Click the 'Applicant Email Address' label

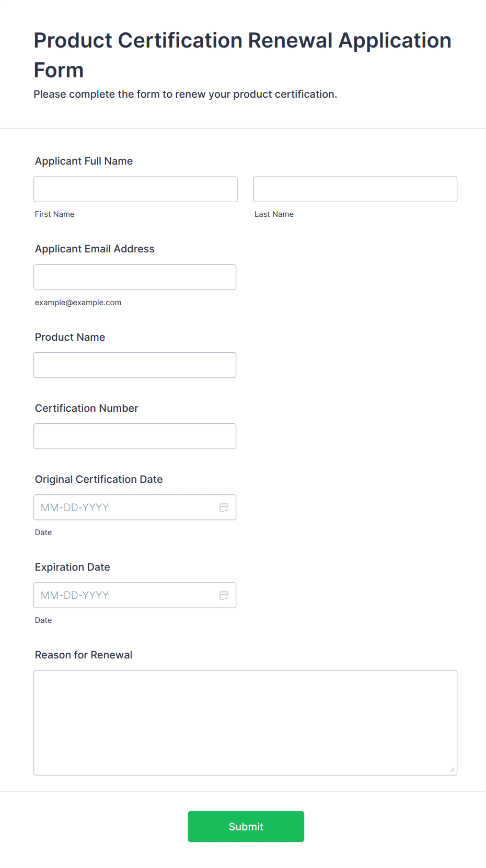[x=95, y=249]
